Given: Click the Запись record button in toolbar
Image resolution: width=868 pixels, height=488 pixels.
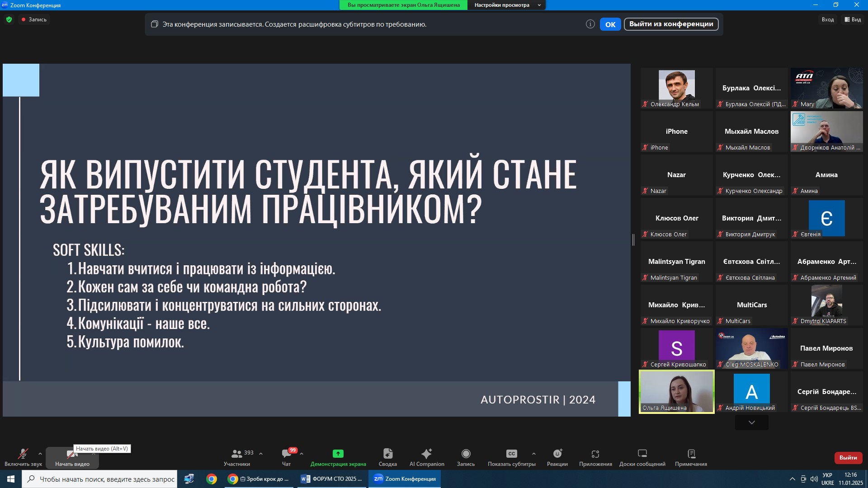Looking at the screenshot, I should pos(466,457).
